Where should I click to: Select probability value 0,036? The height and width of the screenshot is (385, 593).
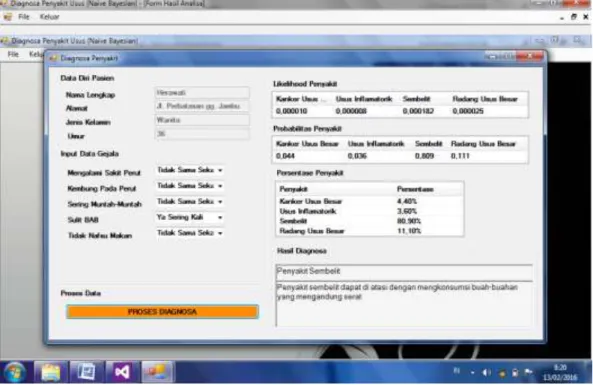[357, 156]
